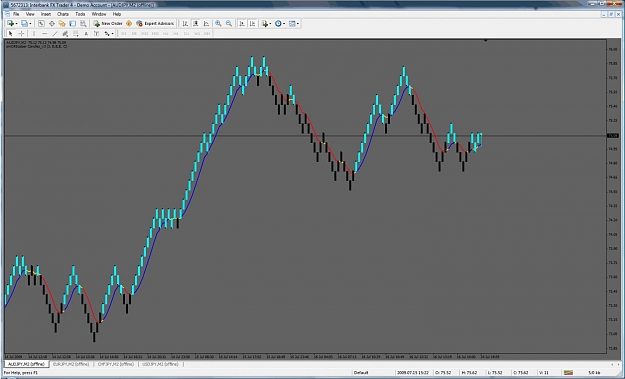This screenshot has width=625, height=379.
Task: Open the Periods clock icon
Action: click(278, 24)
